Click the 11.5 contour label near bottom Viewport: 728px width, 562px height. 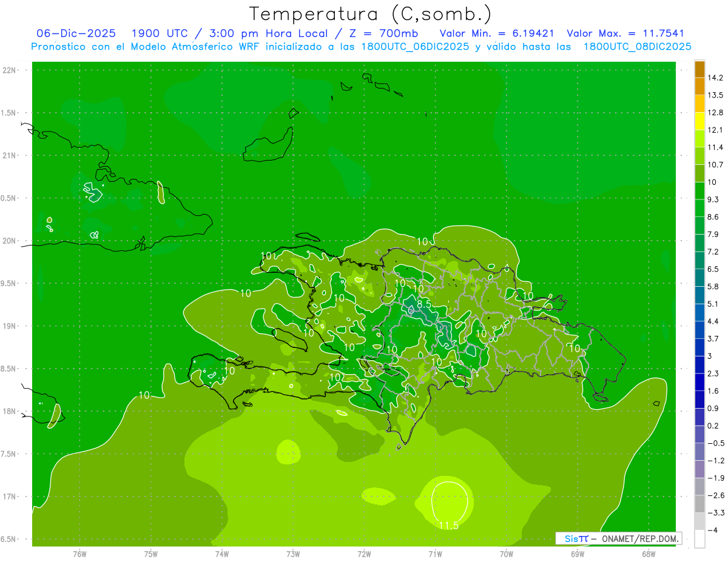point(448,525)
